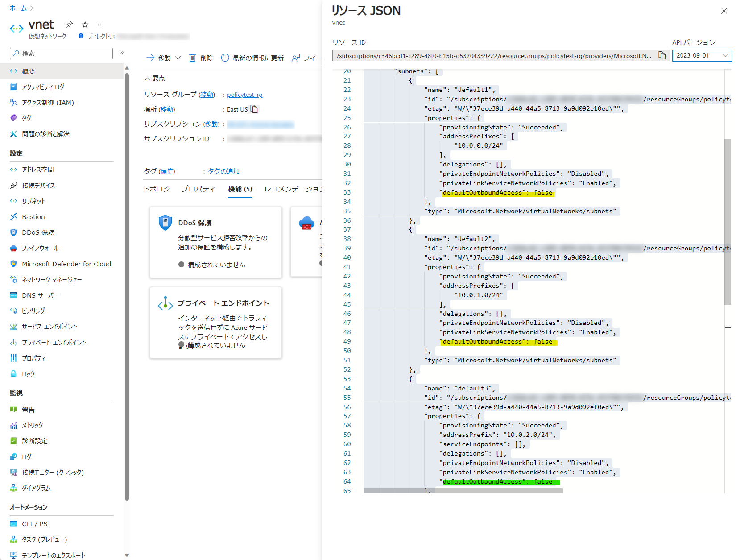Click 最新の情報に更新 refresh button

pos(252,58)
